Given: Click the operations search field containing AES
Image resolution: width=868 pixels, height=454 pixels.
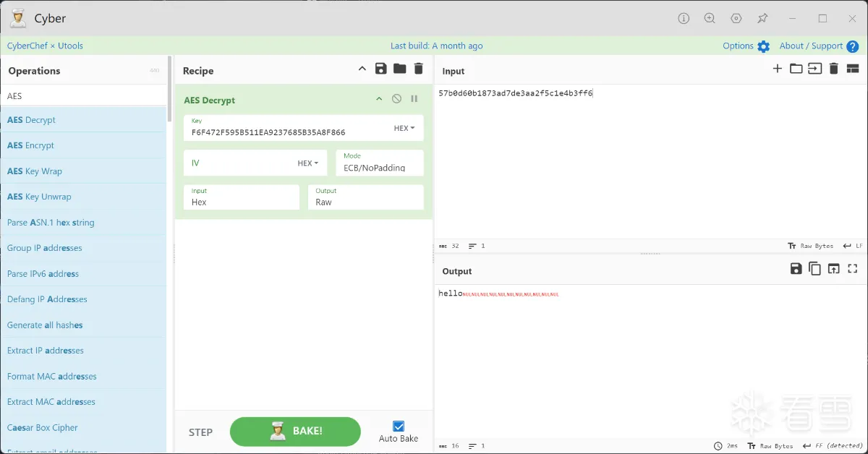Looking at the screenshot, I should [x=83, y=95].
